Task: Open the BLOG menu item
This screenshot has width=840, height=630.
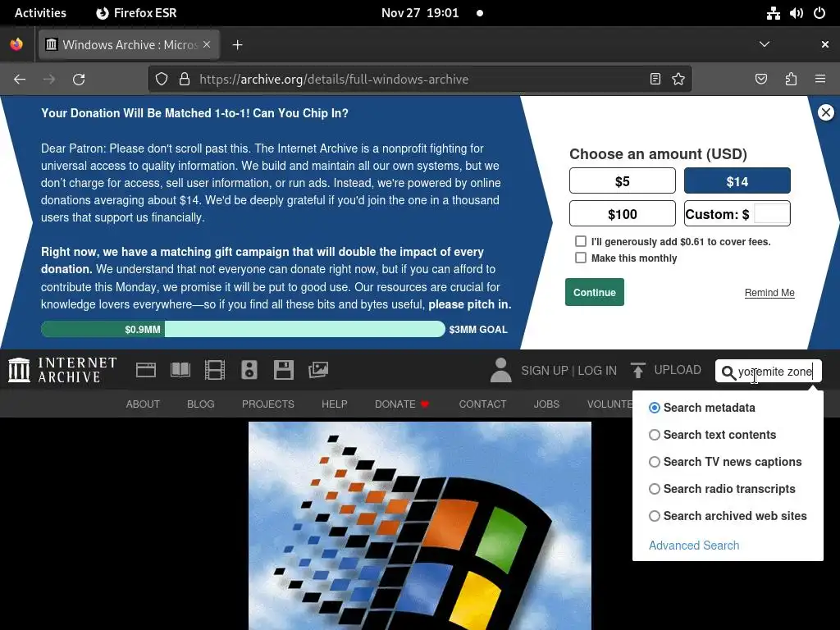Action: click(x=201, y=404)
